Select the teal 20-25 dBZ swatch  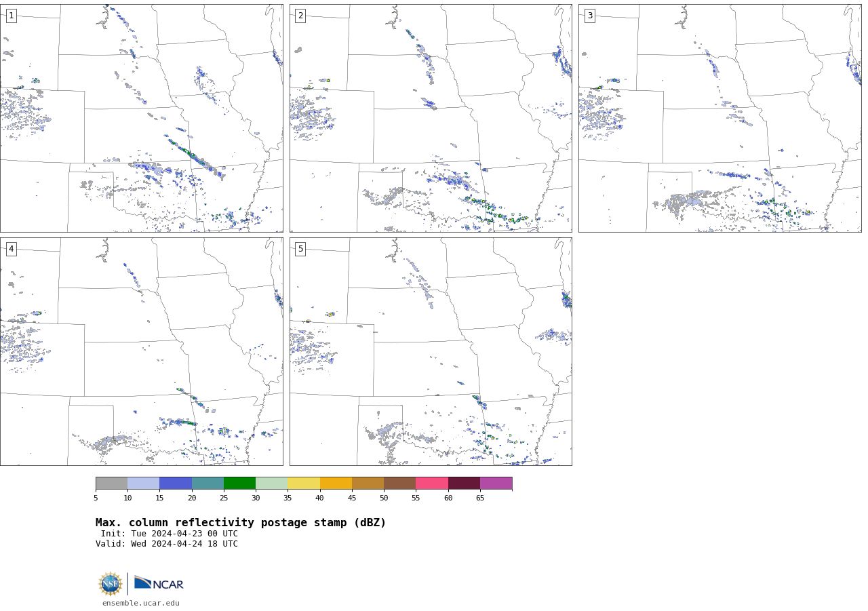pyautogui.click(x=208, y=483)
